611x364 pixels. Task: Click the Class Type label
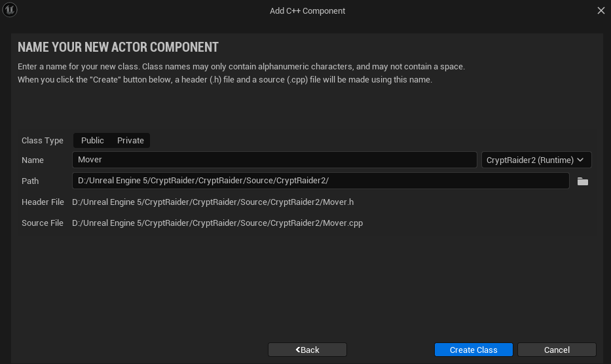[43, 140]
